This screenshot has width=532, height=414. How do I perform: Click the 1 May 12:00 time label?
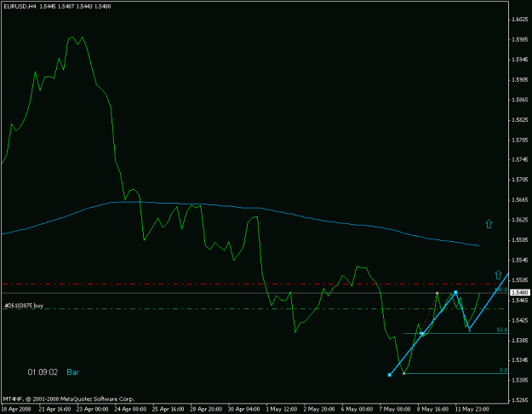click(282, 409)
